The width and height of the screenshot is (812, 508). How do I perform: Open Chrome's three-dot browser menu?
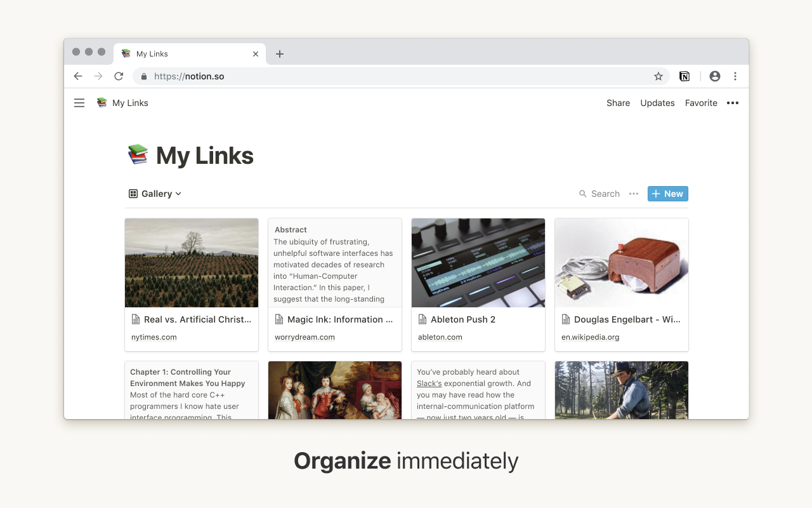click(x=735, y=76)
